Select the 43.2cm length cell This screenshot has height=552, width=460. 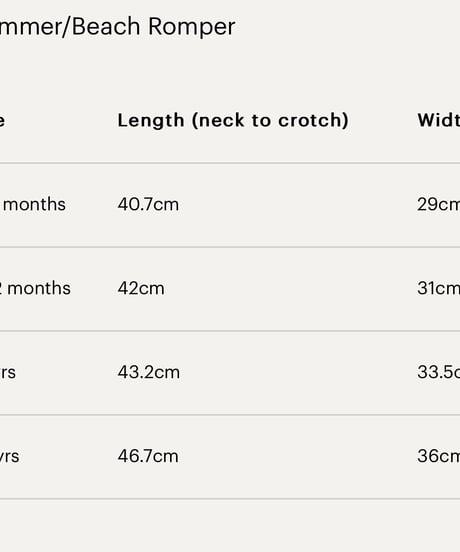click(x=149, y=372)
